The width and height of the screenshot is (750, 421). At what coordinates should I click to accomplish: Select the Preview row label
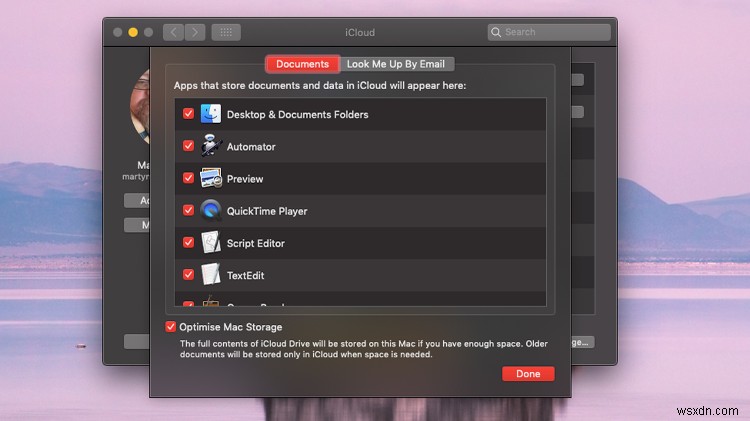(x=245, y=179)
